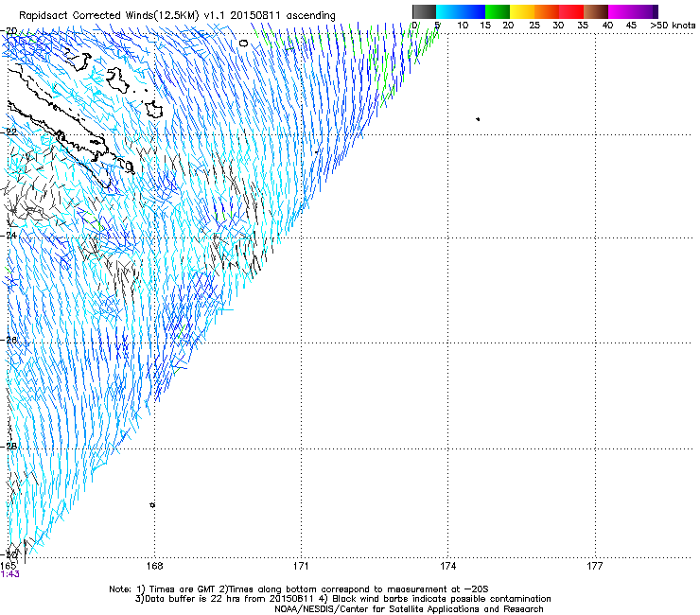Click the orange 25-30 knots color segment

(547, 11)
